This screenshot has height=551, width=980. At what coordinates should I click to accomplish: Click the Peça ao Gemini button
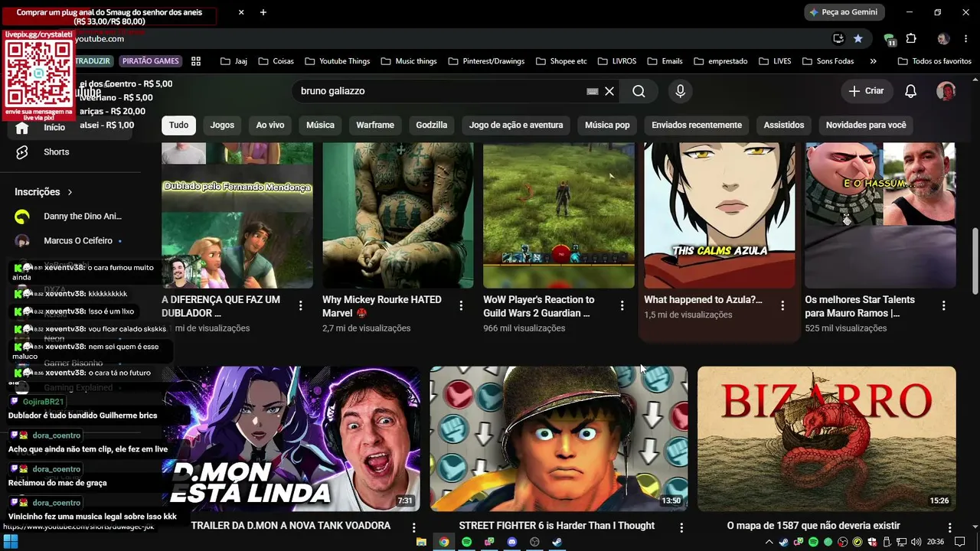click(844, 12)
